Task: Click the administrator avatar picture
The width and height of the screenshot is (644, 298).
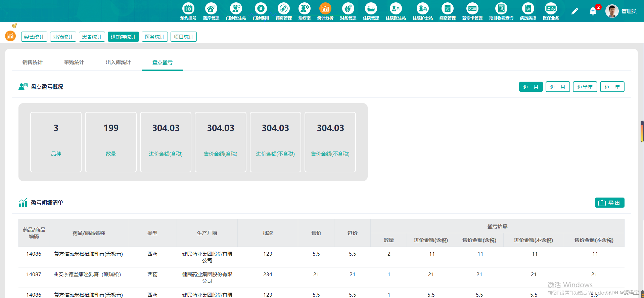Action: pos(612,11)
